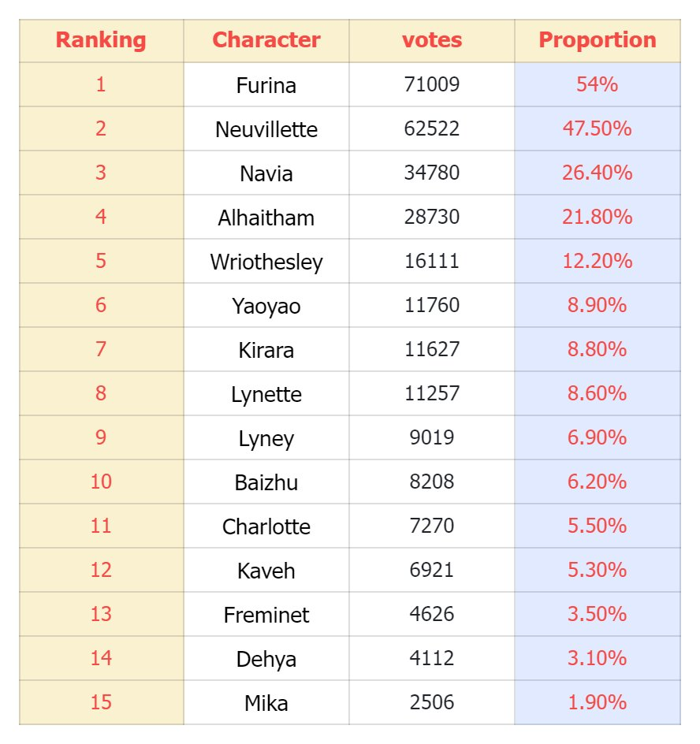Click the 54% proportion cell
700x744 pixels.
598,84
